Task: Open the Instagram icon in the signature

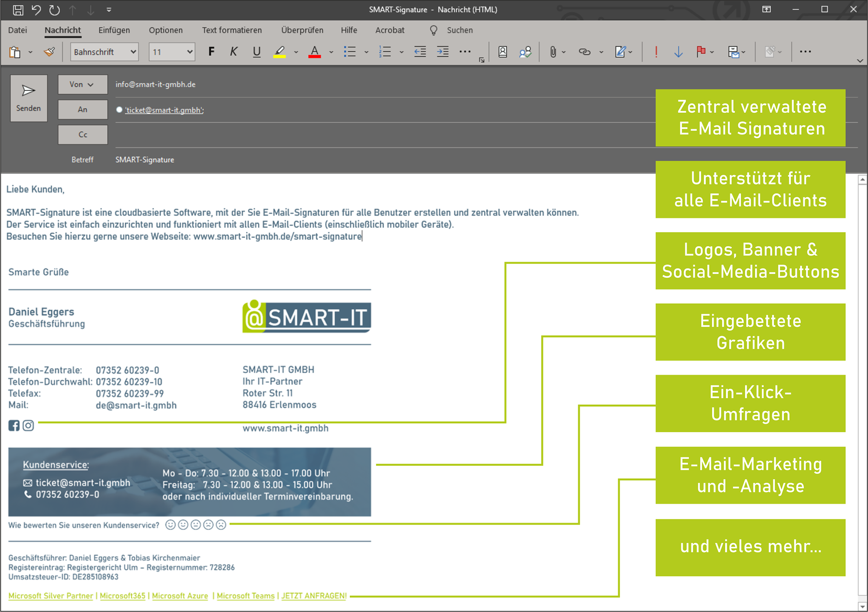Action: click(28, 425)
